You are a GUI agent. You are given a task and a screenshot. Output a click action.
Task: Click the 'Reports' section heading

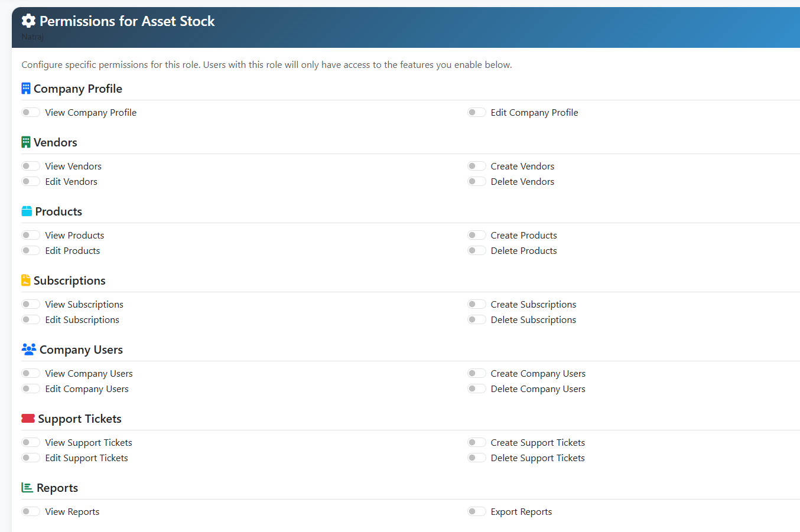[x=57, y=488]
